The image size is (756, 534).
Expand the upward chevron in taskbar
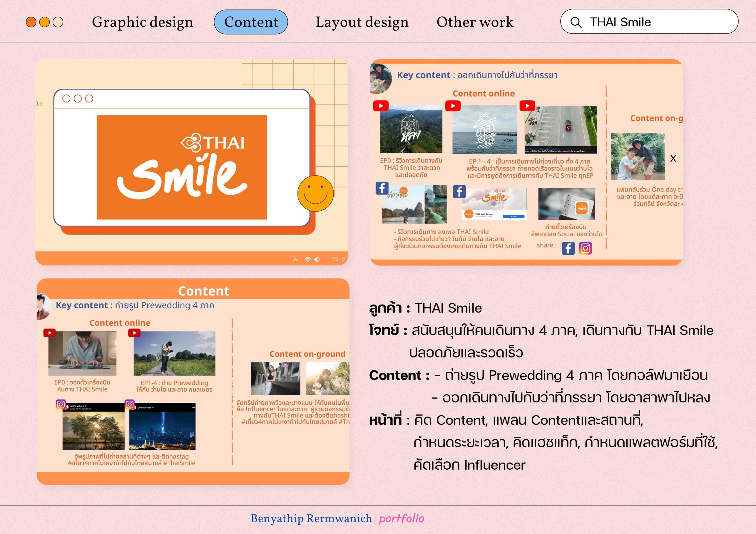[295, 260]
